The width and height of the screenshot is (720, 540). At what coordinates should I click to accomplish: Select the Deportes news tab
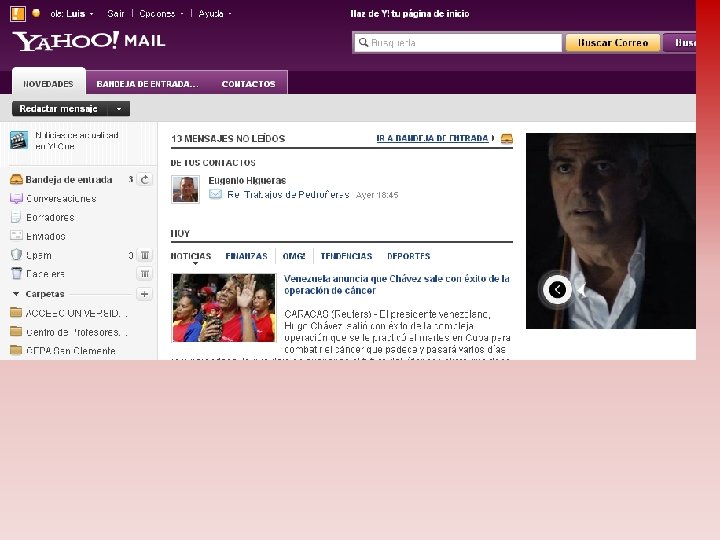tap(409, 256)
